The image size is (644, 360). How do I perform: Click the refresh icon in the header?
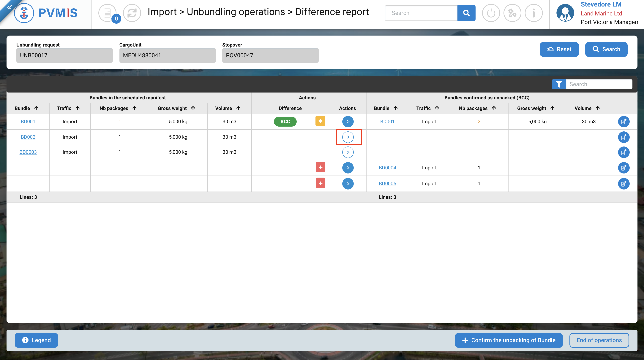[132, 13]
